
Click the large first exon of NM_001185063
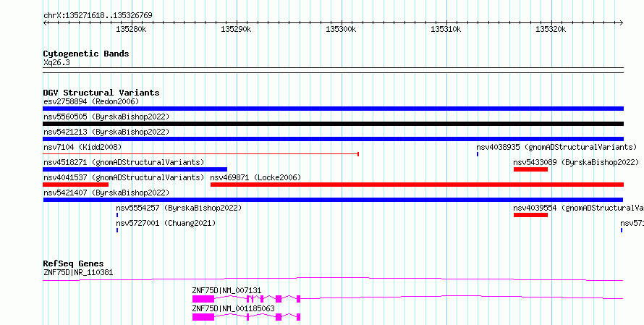click(203, 317)
